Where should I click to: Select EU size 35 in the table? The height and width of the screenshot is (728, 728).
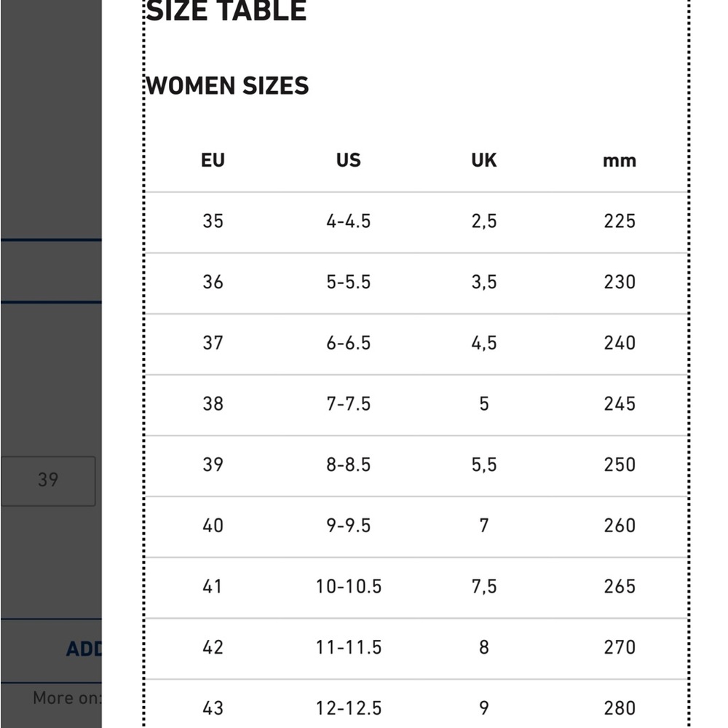213,221
